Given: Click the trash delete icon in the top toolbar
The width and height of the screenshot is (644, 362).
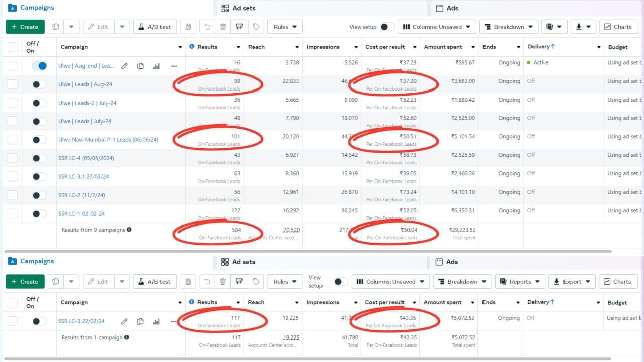Looking at the screenshot, I should tap(223, 27).
